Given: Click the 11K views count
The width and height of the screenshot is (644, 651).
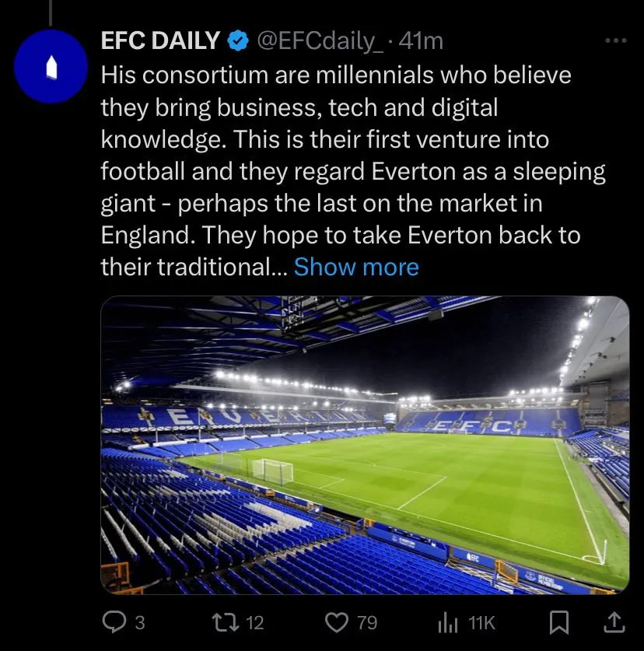Looking at the screenshot, I should click(482, 622).
